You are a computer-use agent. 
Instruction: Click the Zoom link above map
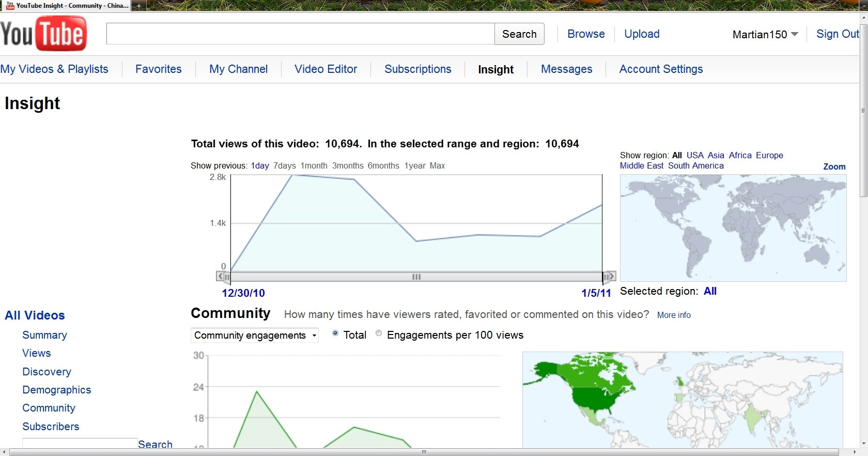coord(834,166)
